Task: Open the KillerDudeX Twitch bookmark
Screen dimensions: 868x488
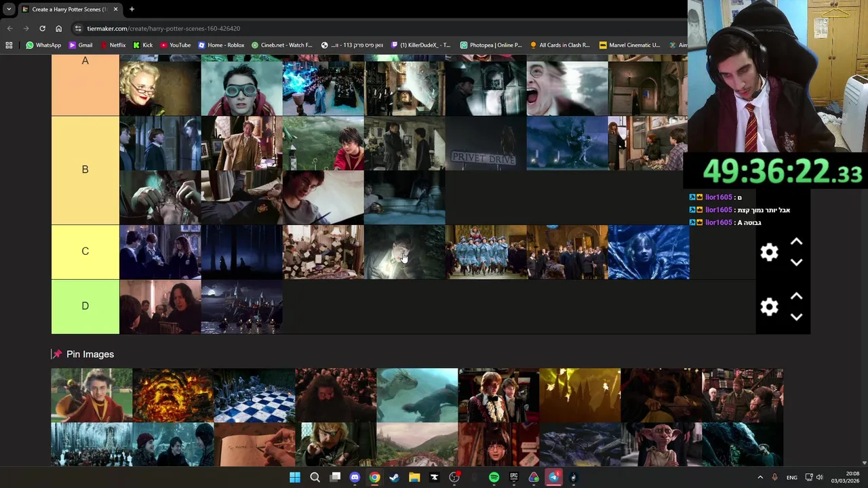Action: pos(420,45)
